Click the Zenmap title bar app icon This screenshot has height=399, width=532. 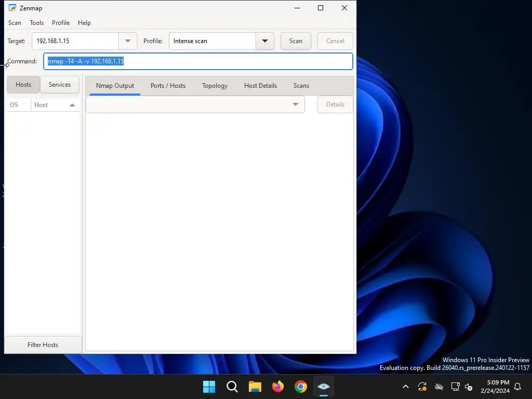[x=12, y=8]
